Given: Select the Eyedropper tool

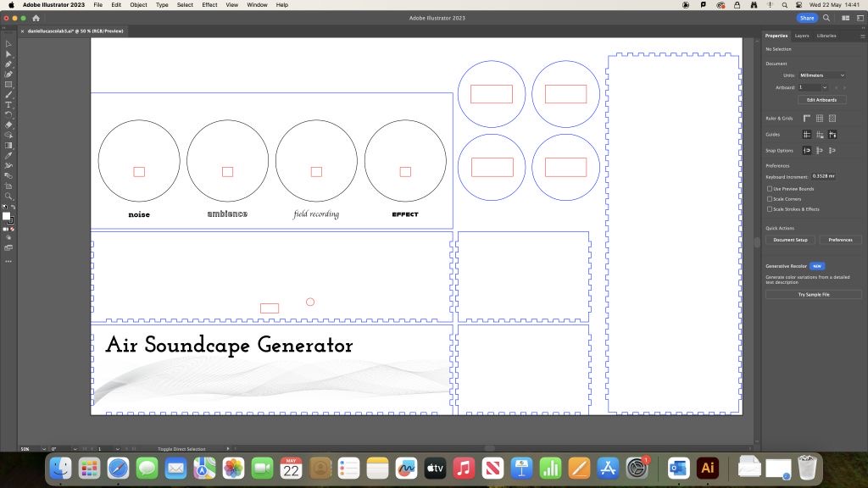Looking at the screenshot, I should 8,156.
